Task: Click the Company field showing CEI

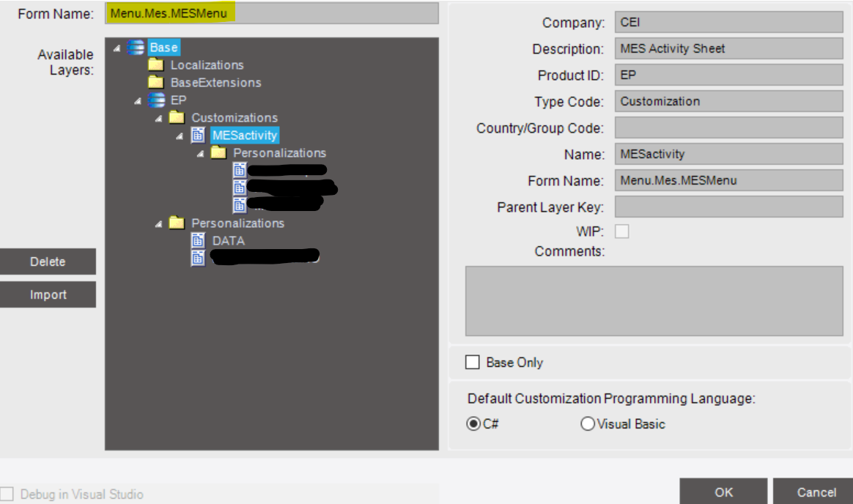Action: tap(729, 22)
